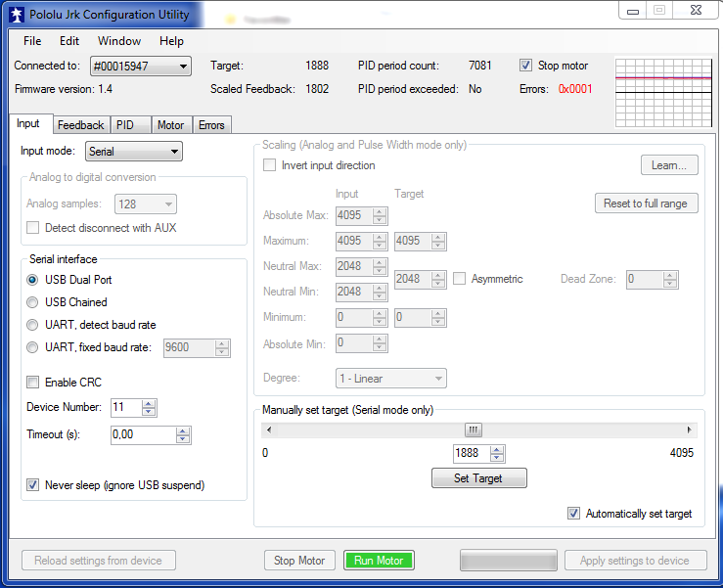Screen dimensions: 723x588
Task: Open the Help menu
Action: pos(171,41)
